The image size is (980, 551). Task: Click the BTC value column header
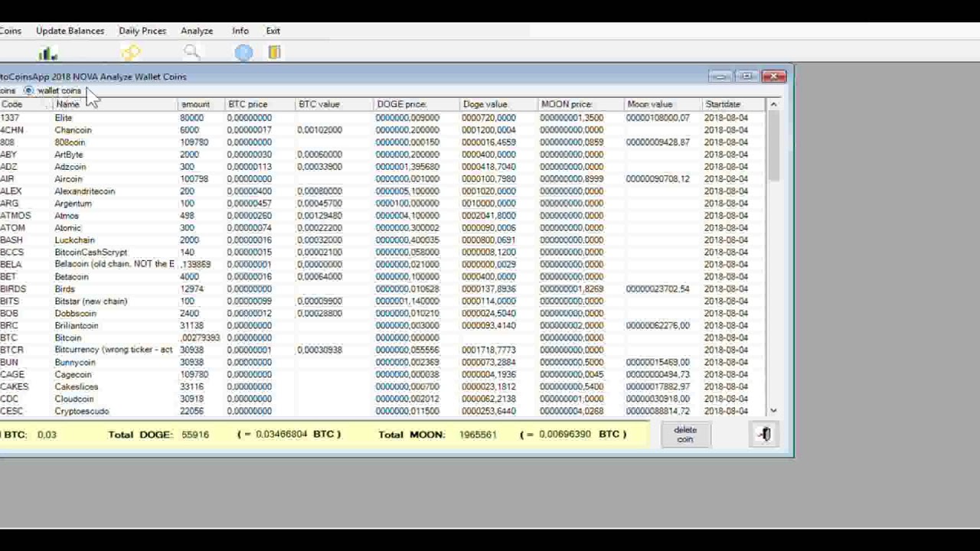334,104
